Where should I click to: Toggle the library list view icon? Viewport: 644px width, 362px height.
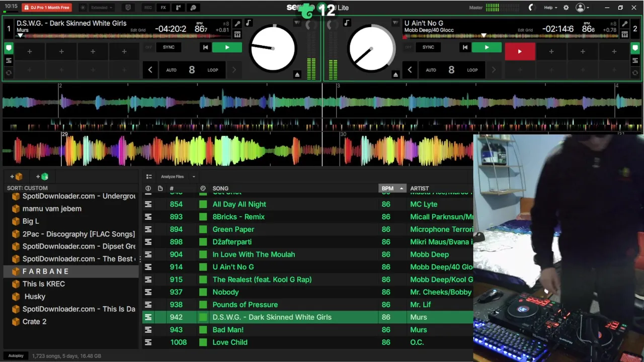click(149, 176)
